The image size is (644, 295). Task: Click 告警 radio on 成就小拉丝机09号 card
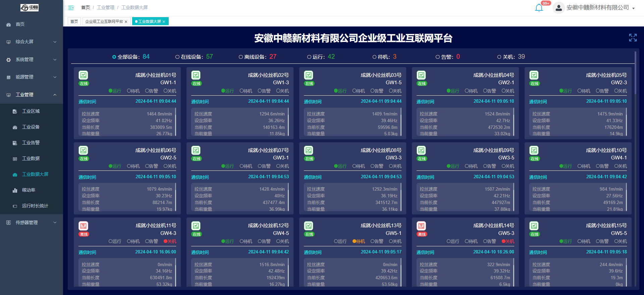coord(485,166)
